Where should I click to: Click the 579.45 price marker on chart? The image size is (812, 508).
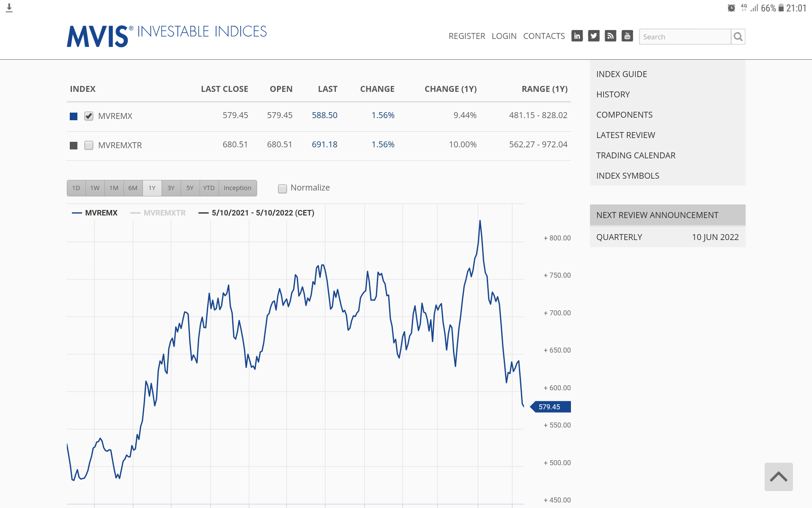(550, 407)
